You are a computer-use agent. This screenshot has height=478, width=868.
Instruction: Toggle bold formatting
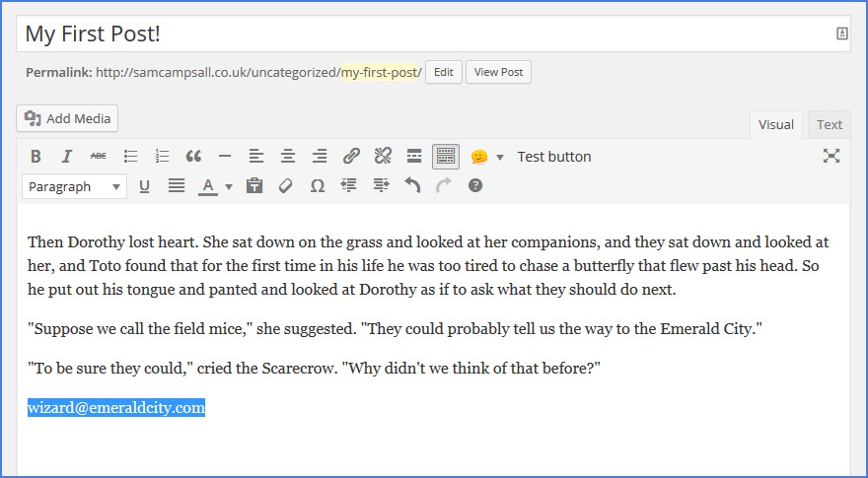point(36,156)
